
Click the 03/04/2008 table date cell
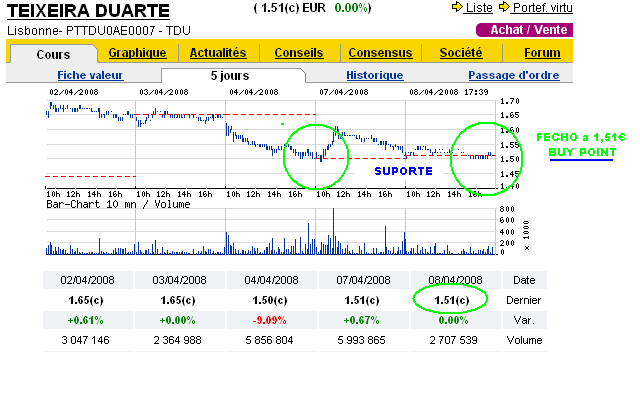(x=179, y=280)
